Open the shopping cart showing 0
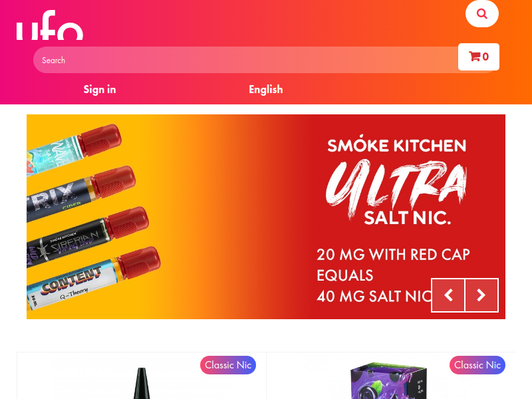The image size is (532, 399). click(478, 57)
